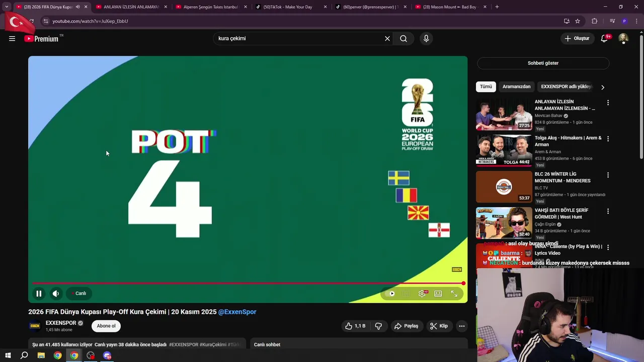Switch to the ANLAYAN İZLESİN browser tab
Screen dimensions: 644x362
click(x=132, y=7)
